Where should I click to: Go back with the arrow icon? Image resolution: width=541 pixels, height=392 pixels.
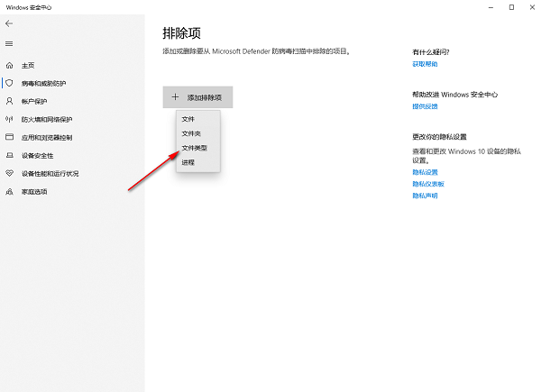pyautogui.click(x=9, y=23)
